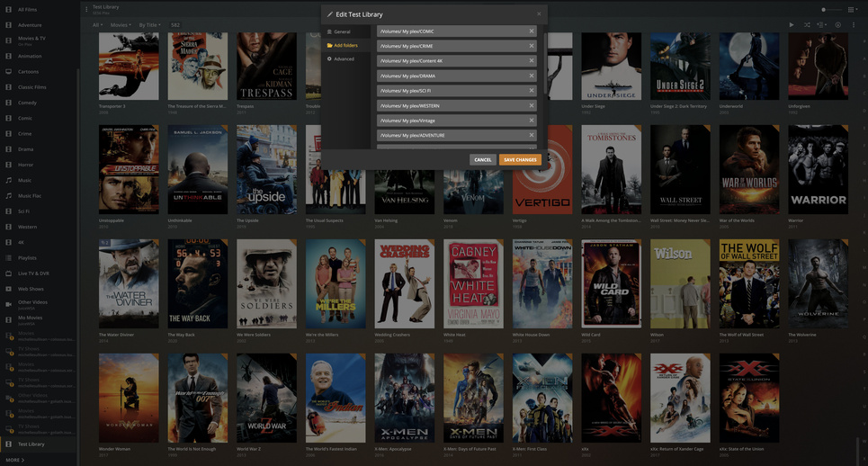Click the Cancel button

tap(483, 159)
